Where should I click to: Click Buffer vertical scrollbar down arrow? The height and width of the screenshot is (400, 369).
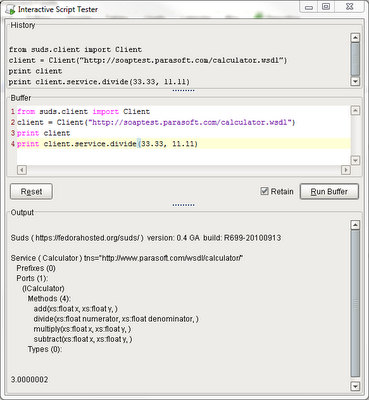pyautogui.click(x=355, y=160)
